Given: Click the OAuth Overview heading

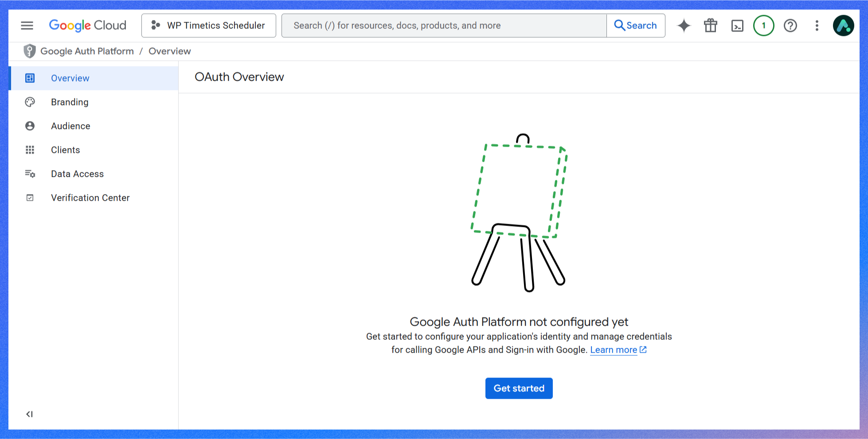Looking at the screenshot, I should pyautogui.click(x=239, y=77).
